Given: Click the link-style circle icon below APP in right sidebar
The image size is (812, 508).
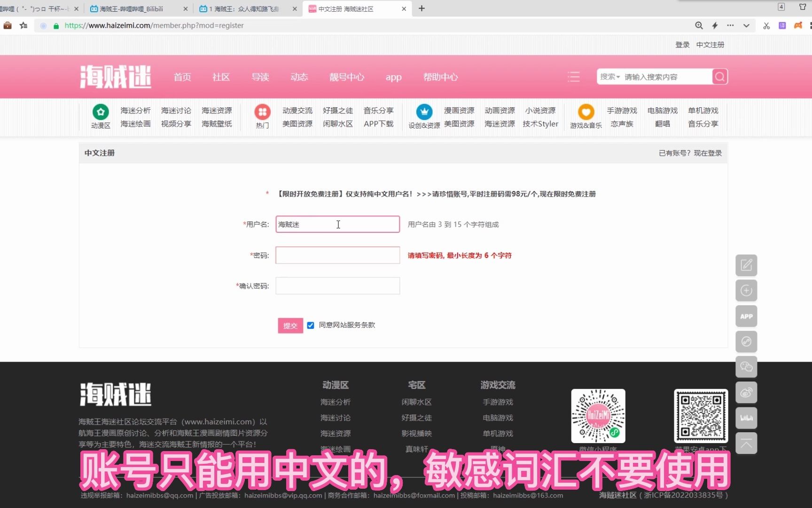Looking at the screenshot, I should coord(746,341).
